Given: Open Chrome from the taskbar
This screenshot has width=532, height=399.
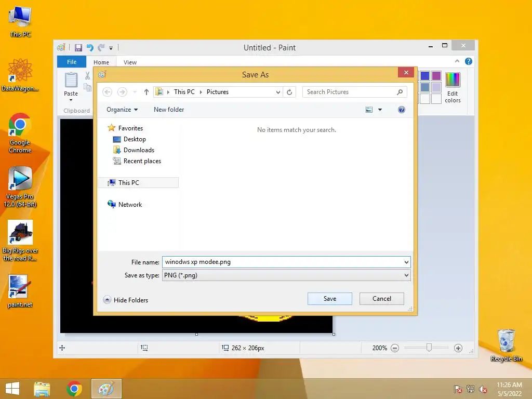Looking at the screenshot, I should coord(74,389).
